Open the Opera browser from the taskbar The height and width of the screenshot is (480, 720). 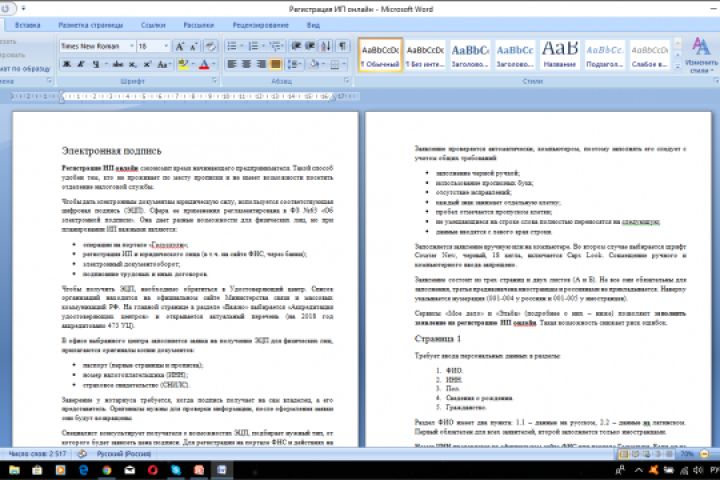pyautogui.click(x=152, y=470)
